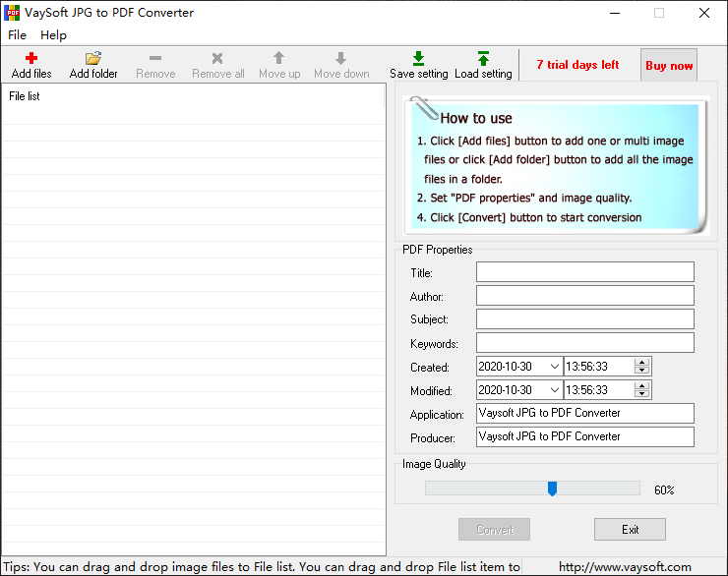Image resolution: width=728 pixels, height=576 pixels.
Task: Close the VaySoft window
Action: point(704,13)
